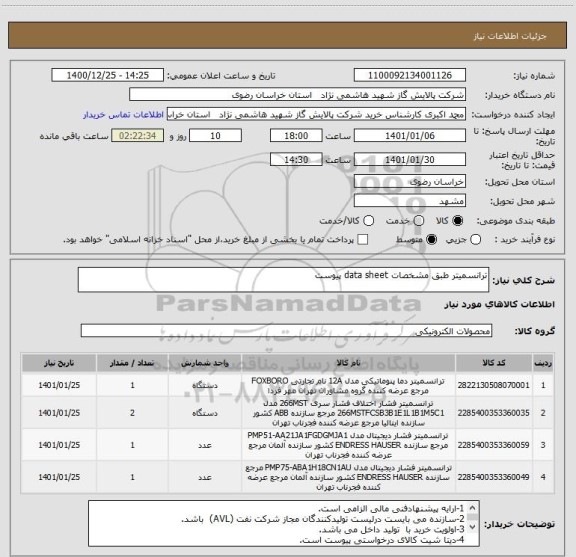Click the PMP75-ABA1H18CN1AU transmitter description
Image resolution: width=576 pixels, height=557 pixels.
348,477
